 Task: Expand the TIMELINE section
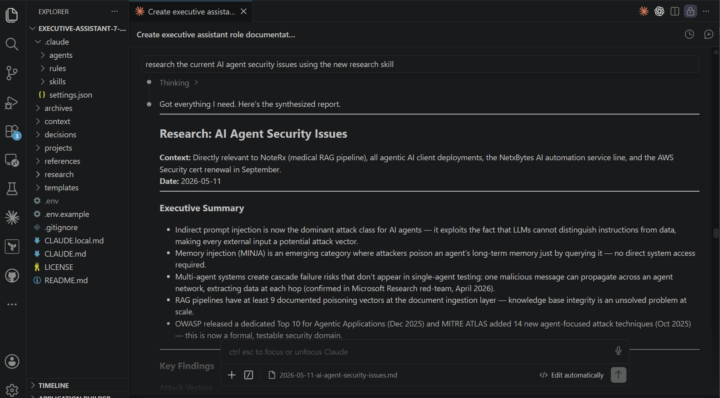coord(77,385)
